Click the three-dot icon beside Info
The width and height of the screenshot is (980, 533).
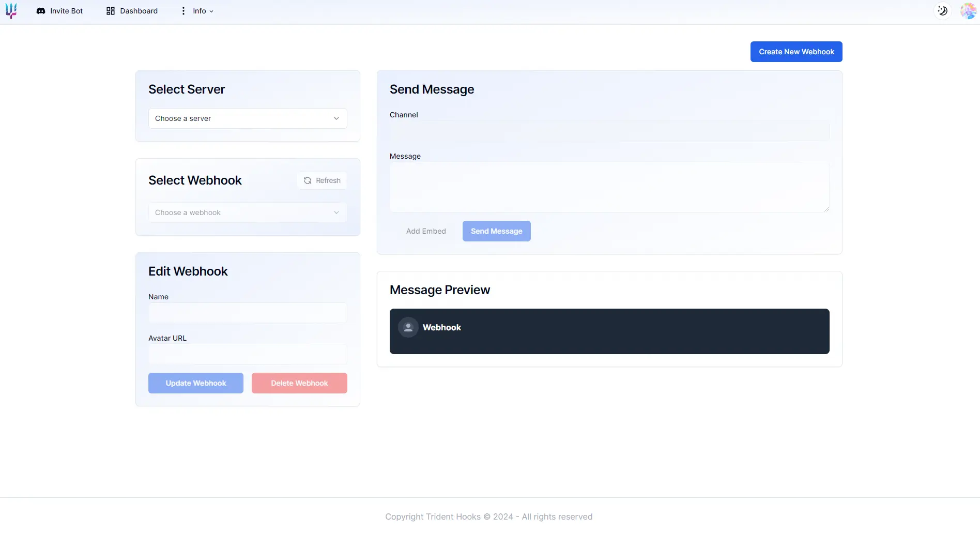pyautogui.click(x=183, y=11)
